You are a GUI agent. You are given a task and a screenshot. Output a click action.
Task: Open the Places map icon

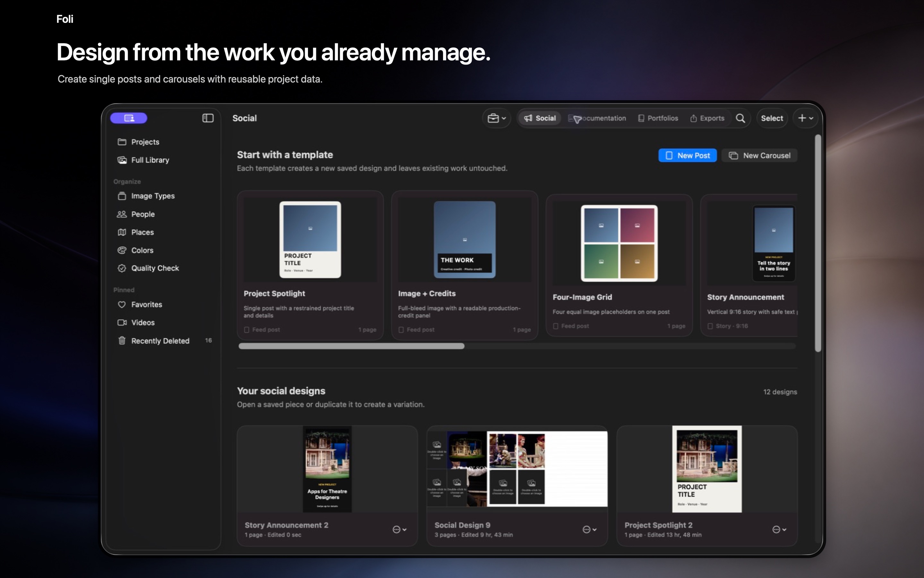[x=122, y=232]
